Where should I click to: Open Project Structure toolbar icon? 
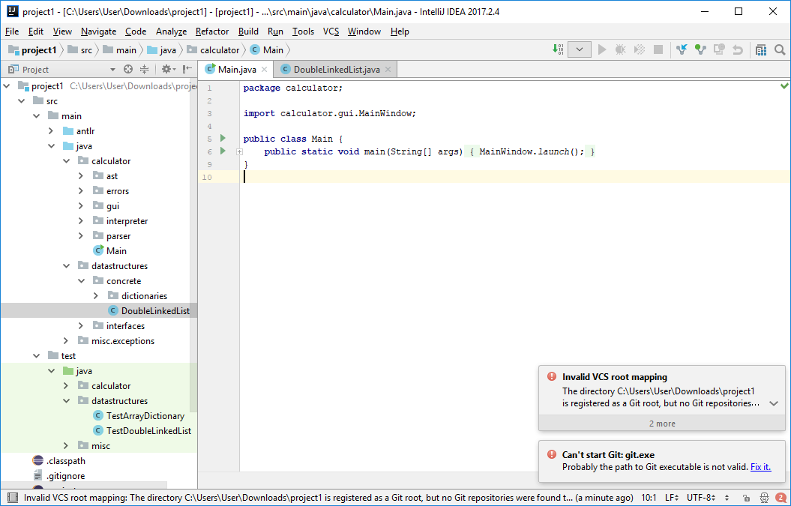[x=761, y=49]
